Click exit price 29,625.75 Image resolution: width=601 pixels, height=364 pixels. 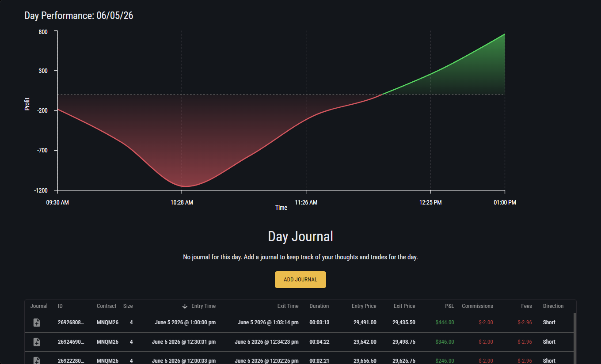404,361
